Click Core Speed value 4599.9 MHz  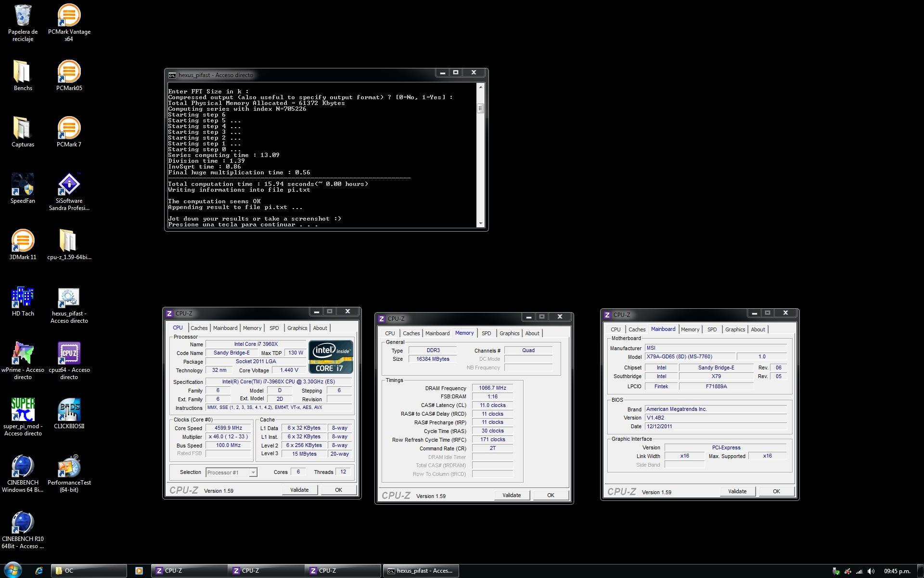point(228,428)
